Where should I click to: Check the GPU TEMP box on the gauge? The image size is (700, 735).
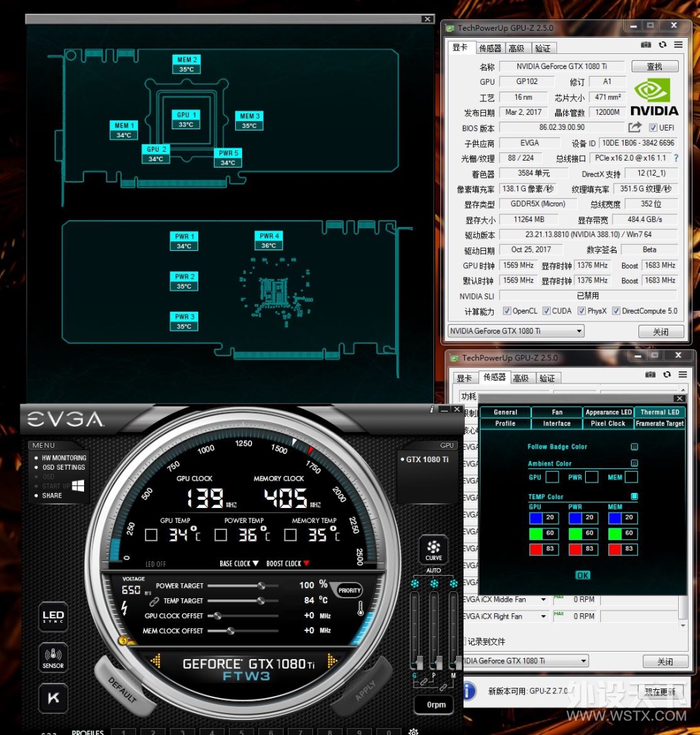coord(151,535)
